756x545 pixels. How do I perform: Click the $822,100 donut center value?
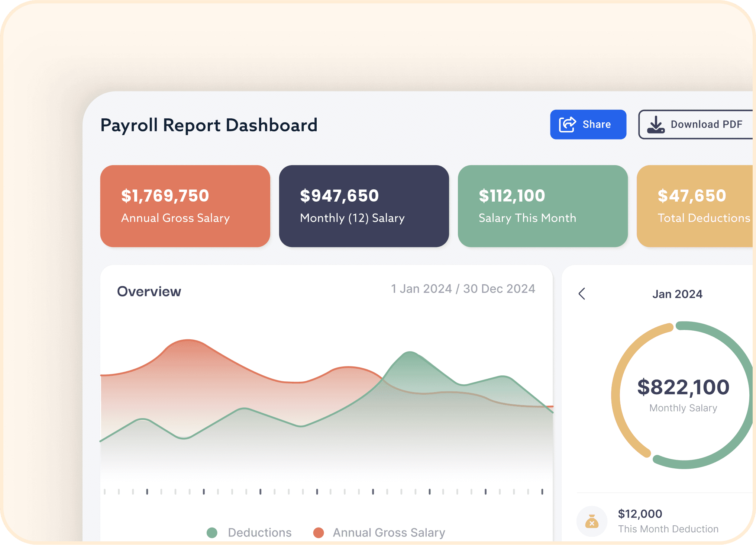point(683,387)
